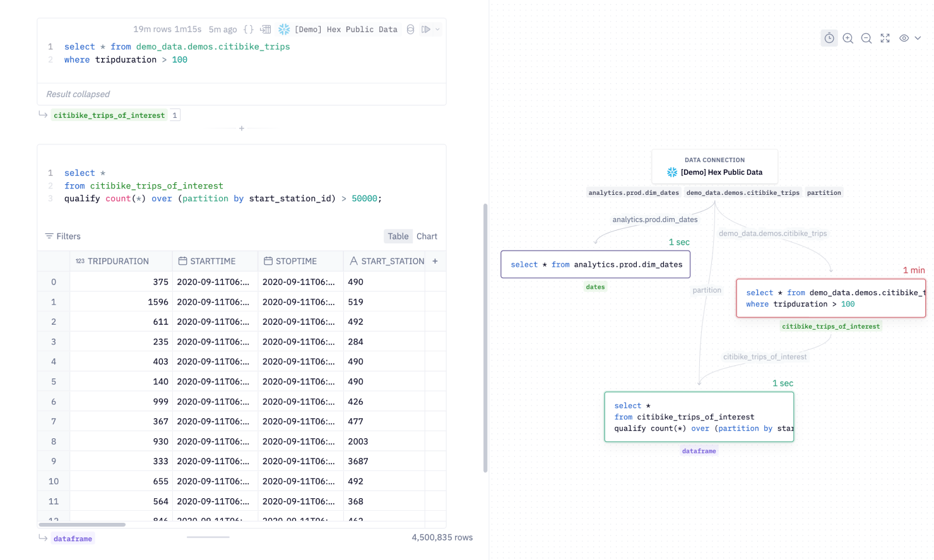The image size is (934, 560).
Task: Toggle graph element visibility with the eye icon
Action: pos(903,38)
